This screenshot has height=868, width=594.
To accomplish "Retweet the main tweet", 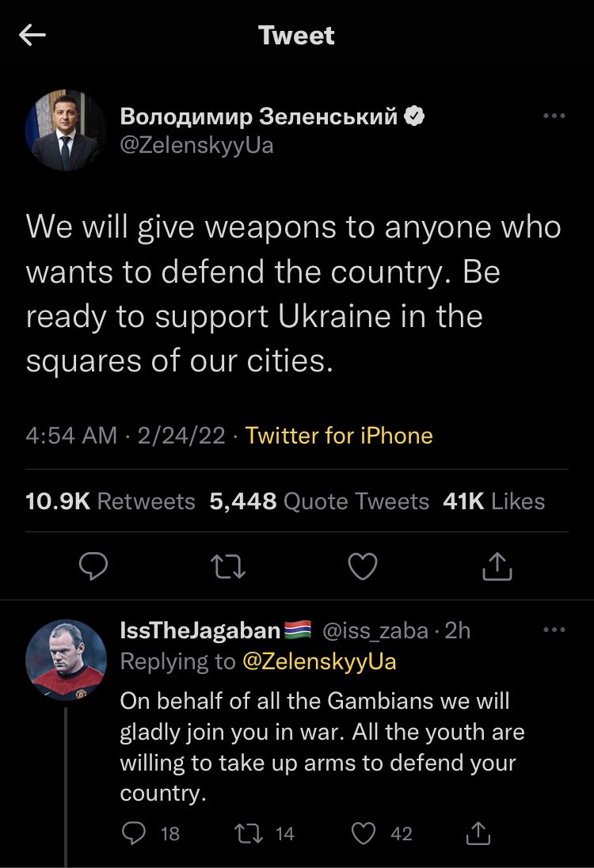I will (228, 567).
